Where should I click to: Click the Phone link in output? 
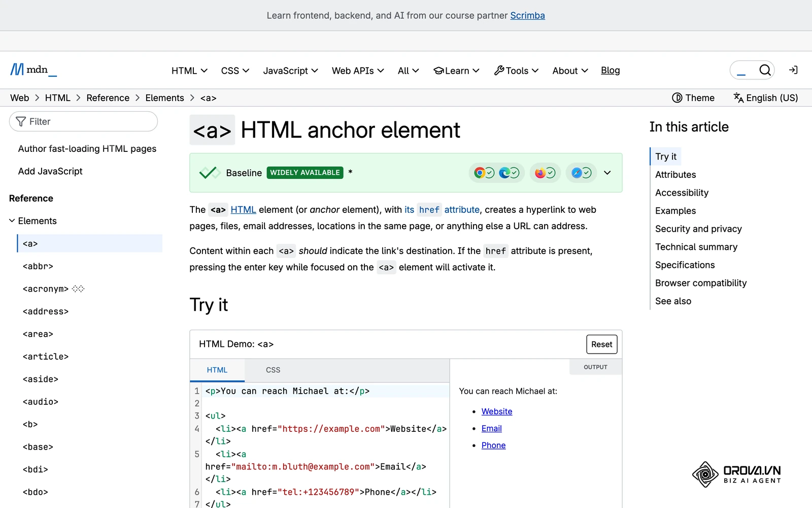494,445
